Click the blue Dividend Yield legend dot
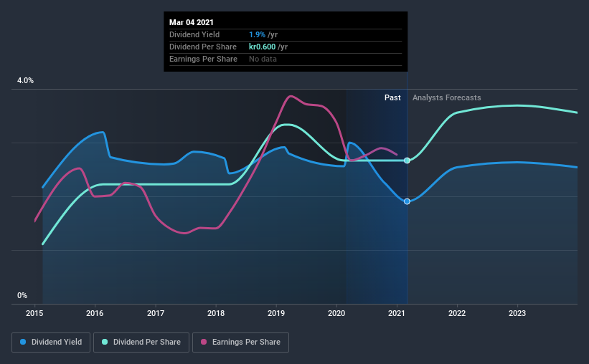 [23, 342]
